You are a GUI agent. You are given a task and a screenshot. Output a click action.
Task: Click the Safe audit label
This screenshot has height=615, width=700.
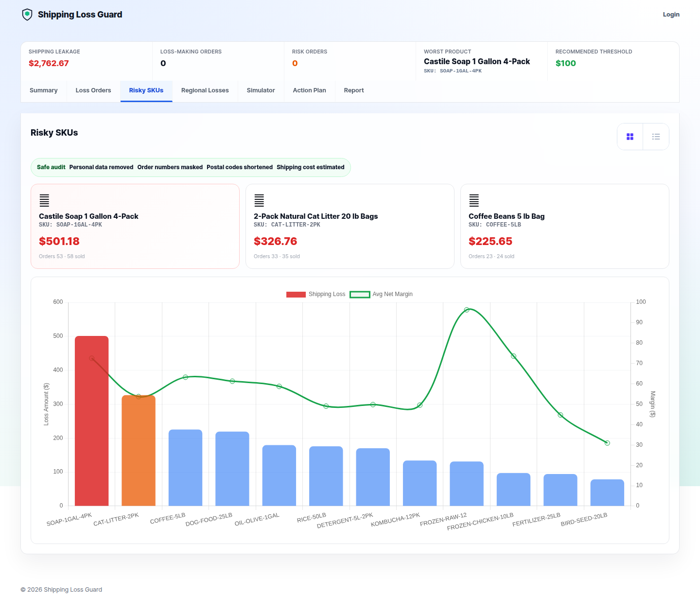click(x=51, y=167)
